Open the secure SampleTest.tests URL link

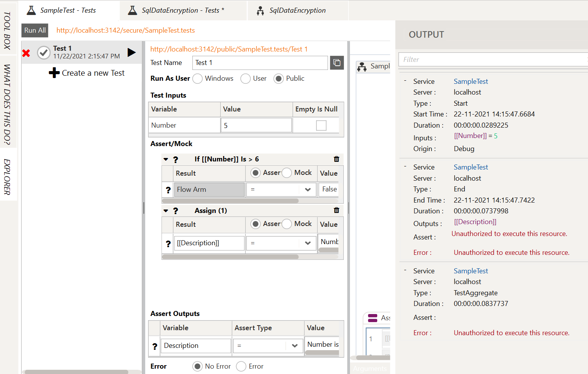point(126,30)
